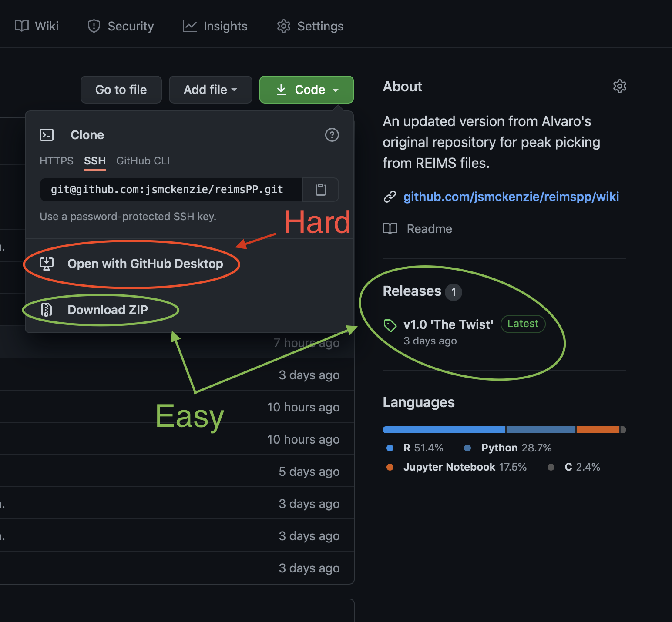Open the Wiki tab
Screen dimensions: 672x622
[37, 26]
